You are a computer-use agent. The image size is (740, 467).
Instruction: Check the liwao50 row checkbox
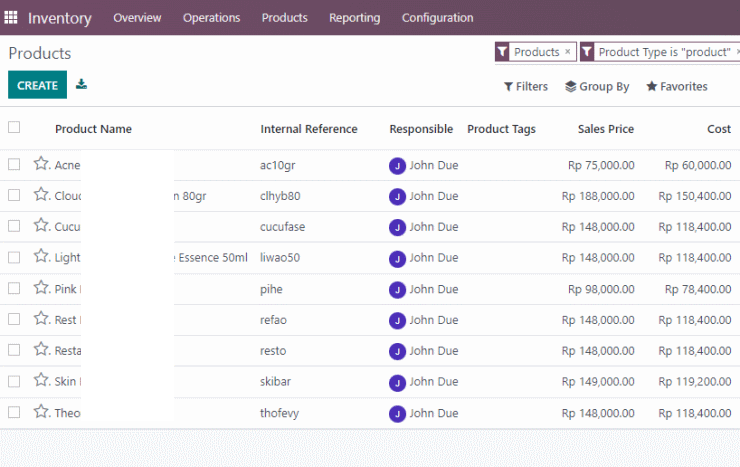[14, 257]
